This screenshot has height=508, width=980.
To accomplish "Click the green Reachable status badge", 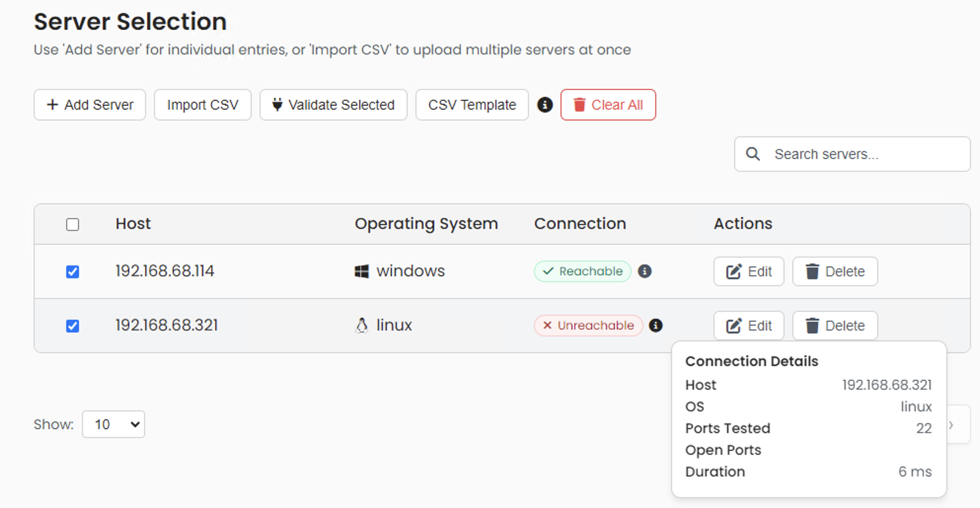I will coord(582,271).
